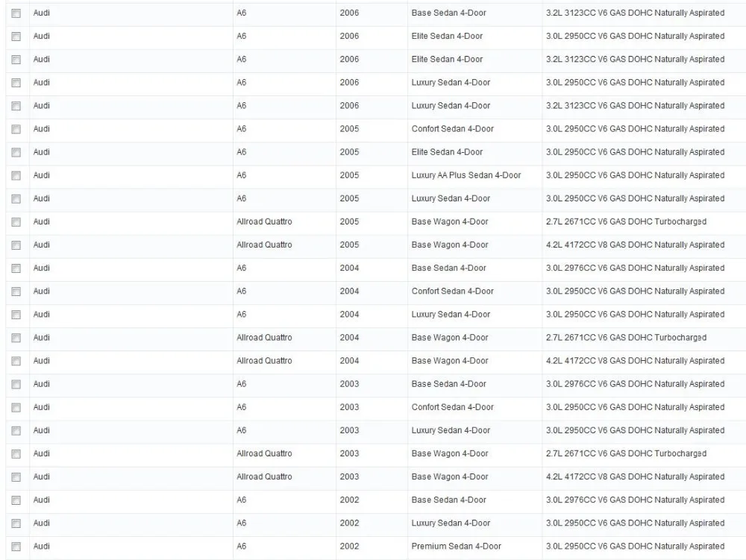The height and width of the screenshot is (560, 746).
Task: Click 'Audi' in the 2006 Base Sedan row
Action: (41, 13)
